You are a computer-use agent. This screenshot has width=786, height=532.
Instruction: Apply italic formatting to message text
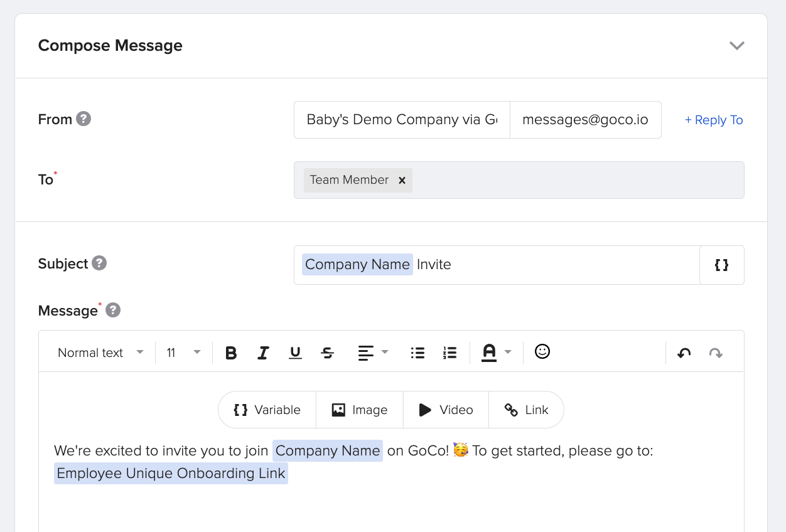tap(263, 352)
